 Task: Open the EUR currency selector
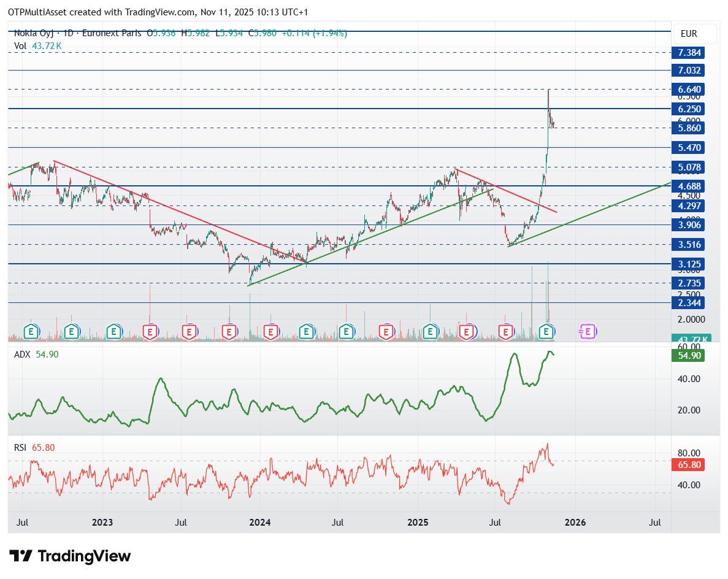point(688,34)
